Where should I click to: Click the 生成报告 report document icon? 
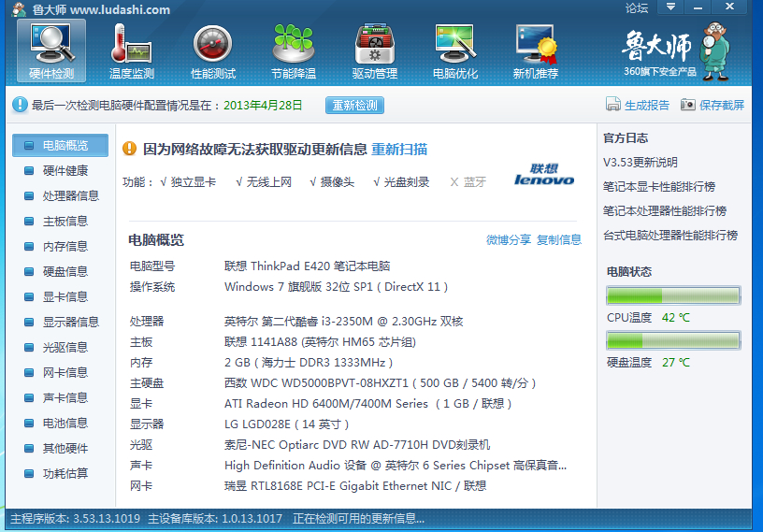(613, 104)
